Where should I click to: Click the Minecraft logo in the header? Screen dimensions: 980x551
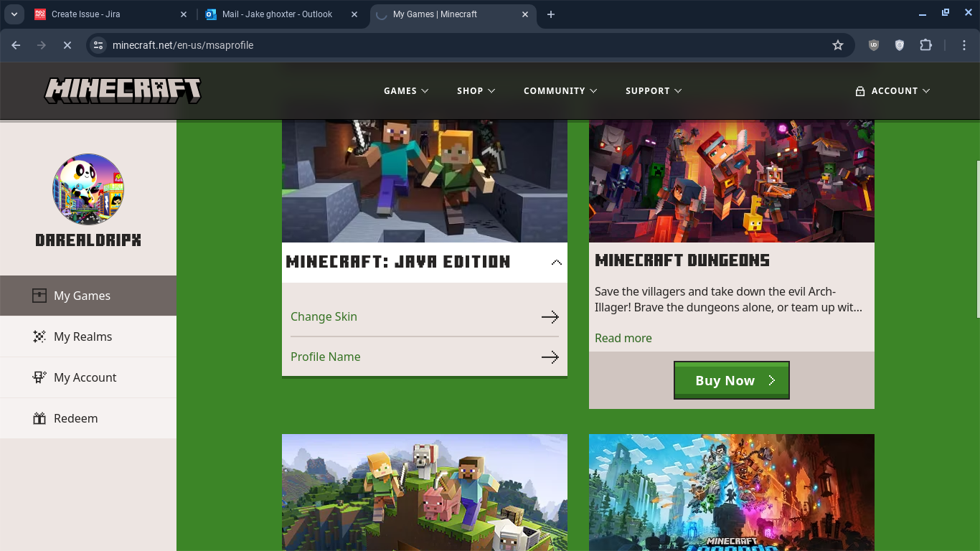click(123, 90)
